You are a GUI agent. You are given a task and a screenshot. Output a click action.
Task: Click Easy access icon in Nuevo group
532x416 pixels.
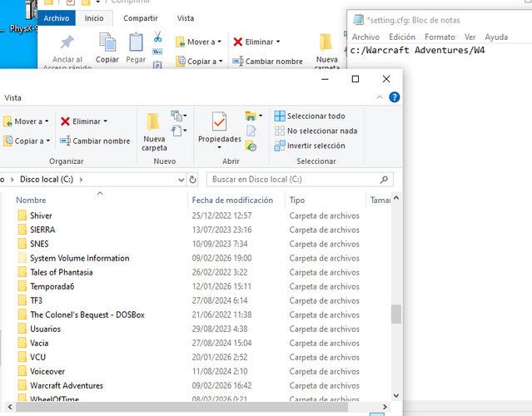(177, 131)
